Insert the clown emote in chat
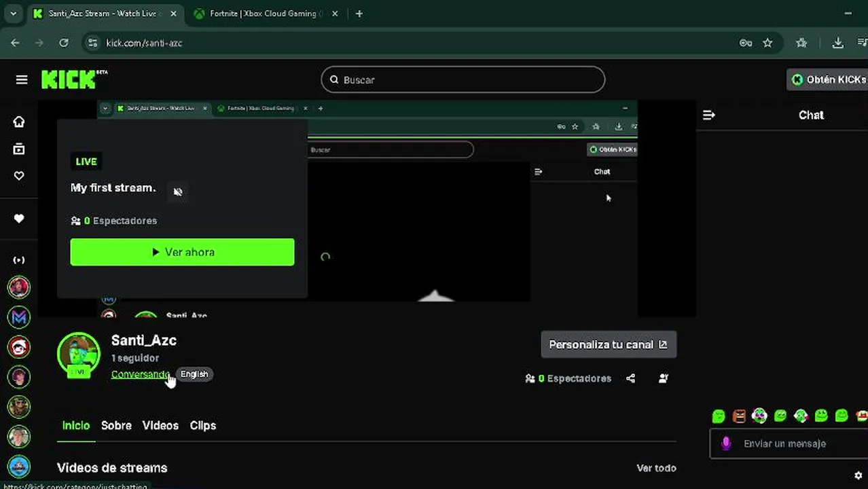Image resolution: width=868 pixels, height=489 pixels. coord(759,416)
